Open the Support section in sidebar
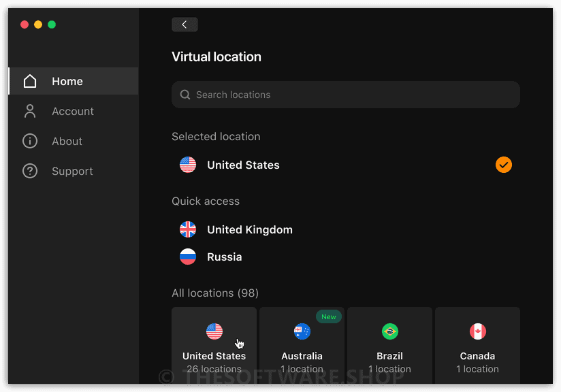561x392 pixels. pos(74,171)
